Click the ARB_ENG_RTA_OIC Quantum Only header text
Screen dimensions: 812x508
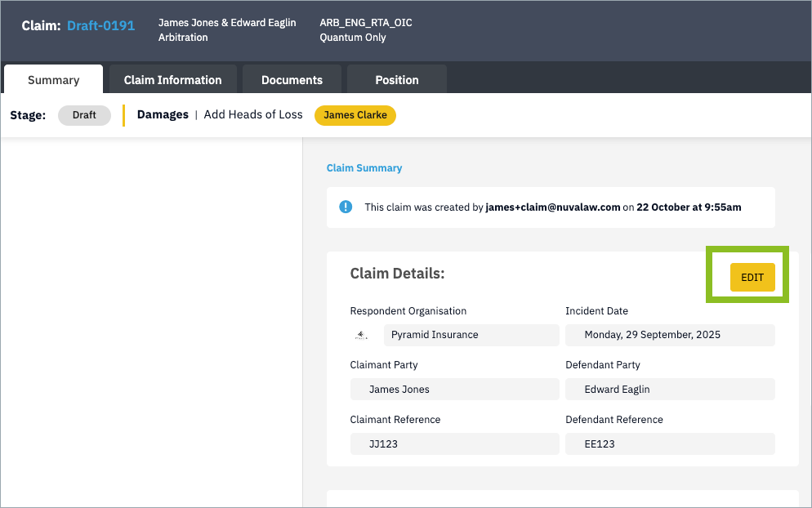click(365, 29)
